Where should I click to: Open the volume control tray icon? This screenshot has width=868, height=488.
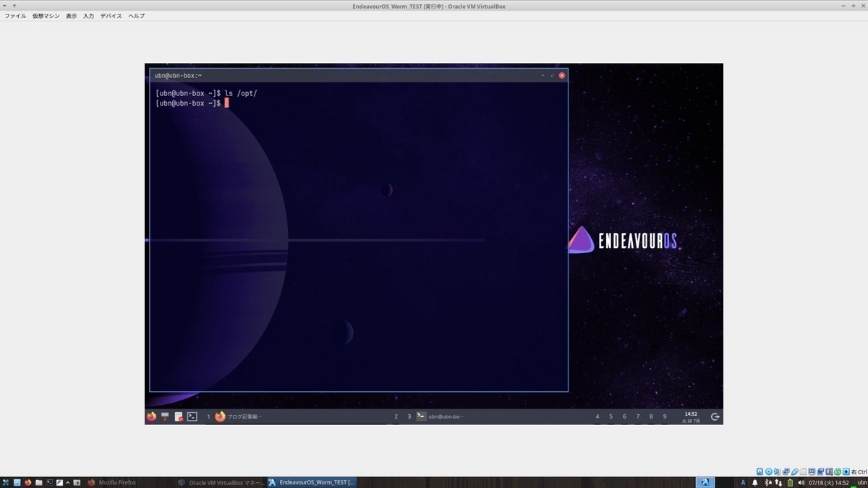point(801,482)
